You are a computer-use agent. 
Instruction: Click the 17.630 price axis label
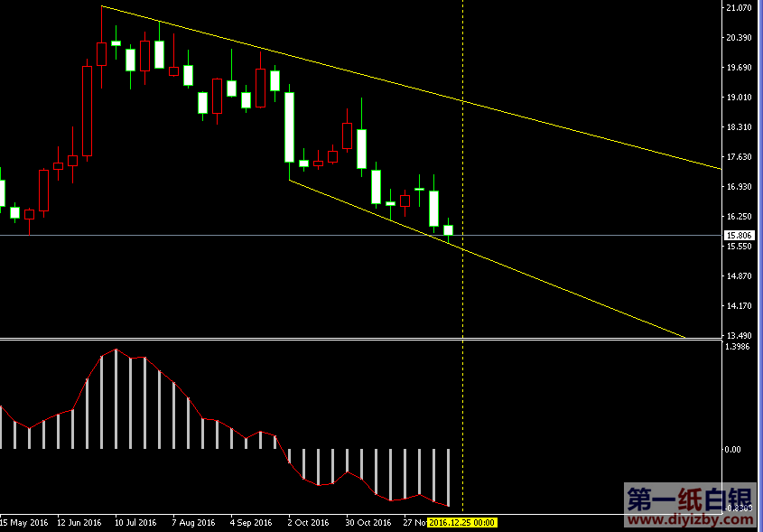738,157
